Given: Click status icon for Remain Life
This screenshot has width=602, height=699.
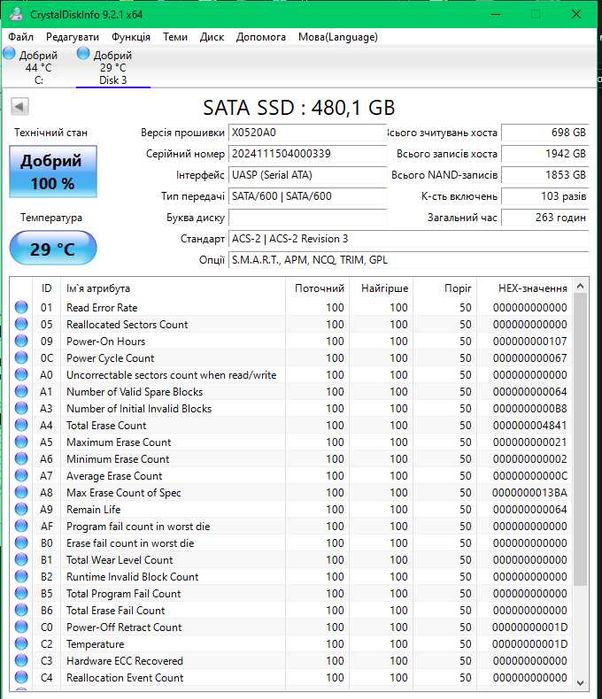Looking at the screenshot, I should click(21, 509).
